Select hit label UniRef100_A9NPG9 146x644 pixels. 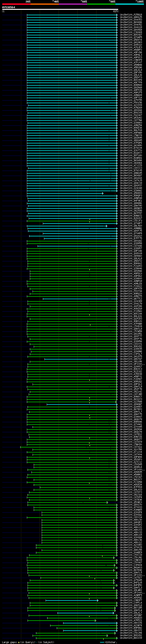point(131,281)
